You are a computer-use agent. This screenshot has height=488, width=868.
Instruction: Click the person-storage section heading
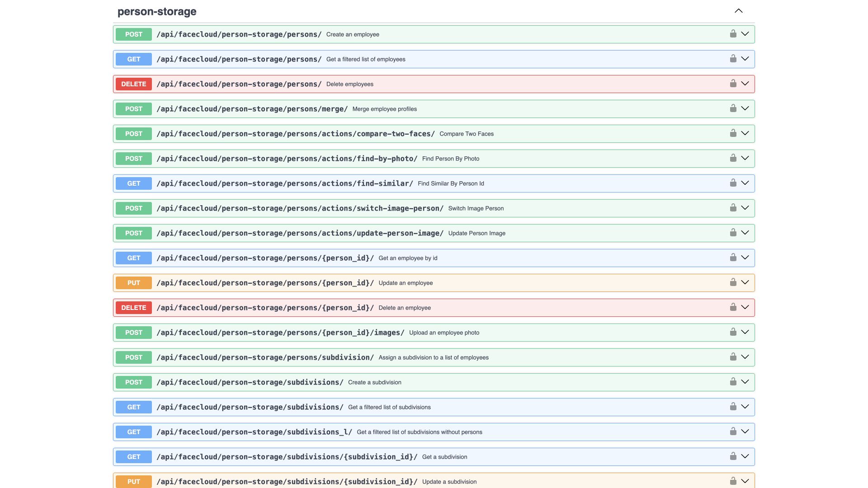point(157,12)
